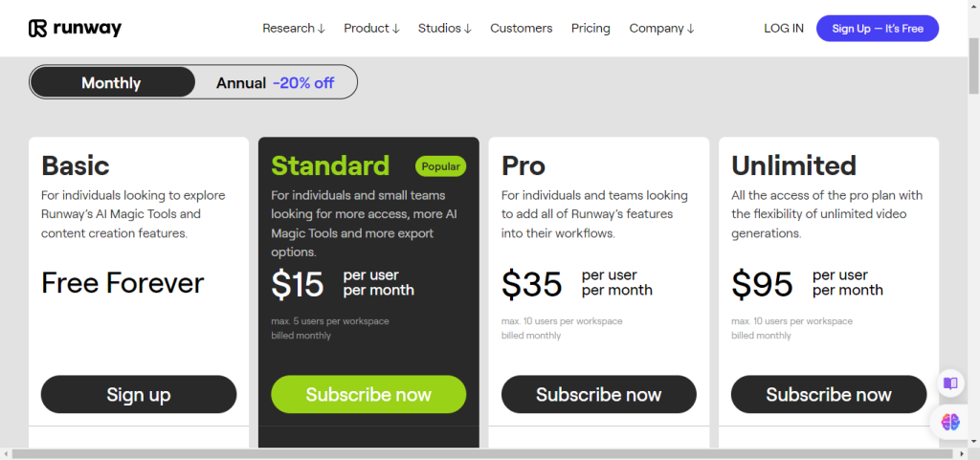Go to the Customers page

[x=521, y=29]
